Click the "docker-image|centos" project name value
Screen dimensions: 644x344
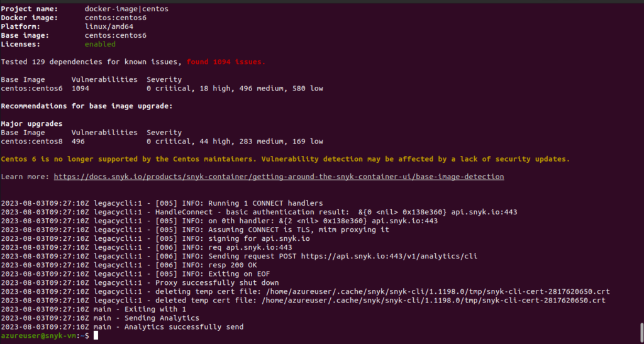click(126, 9)
